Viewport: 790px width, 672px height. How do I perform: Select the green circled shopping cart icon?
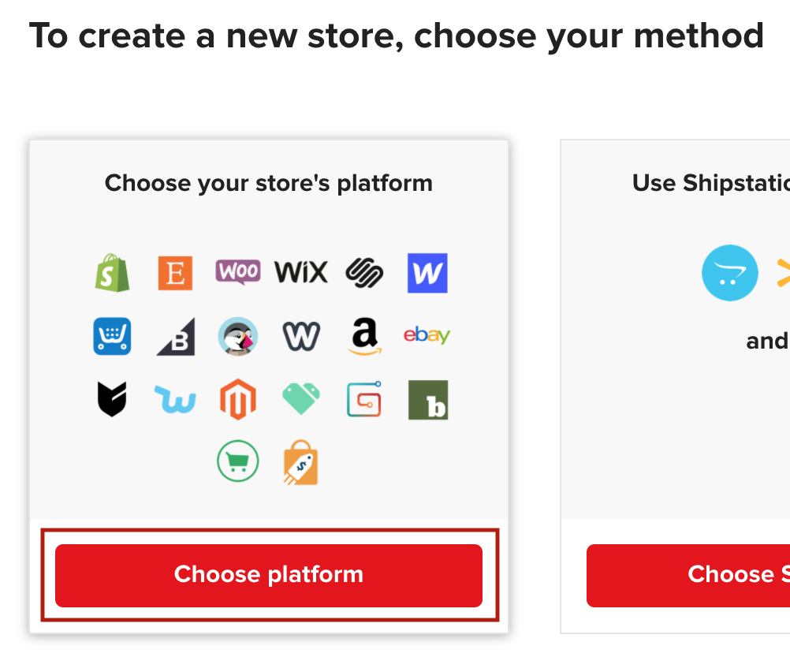pos(238,461)
